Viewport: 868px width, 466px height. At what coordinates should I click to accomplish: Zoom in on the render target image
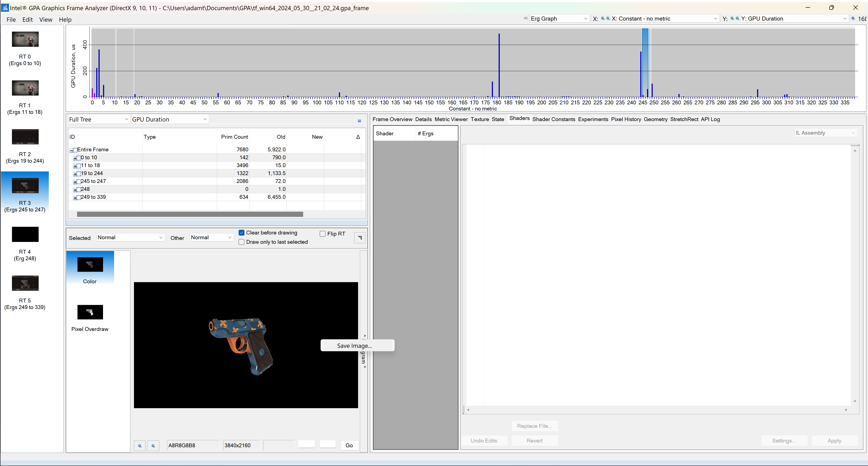point(139,445)
